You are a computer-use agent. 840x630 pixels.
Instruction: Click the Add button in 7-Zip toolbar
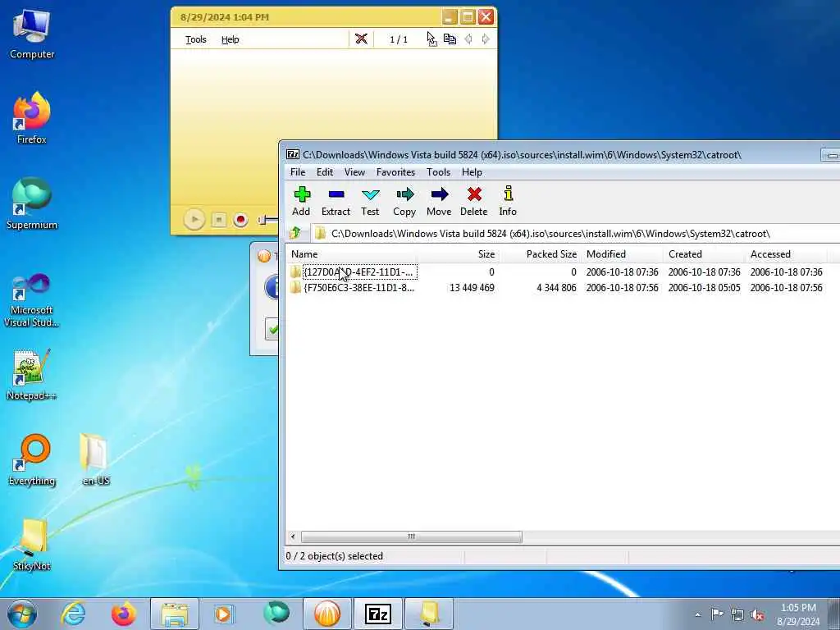(302, 201)
